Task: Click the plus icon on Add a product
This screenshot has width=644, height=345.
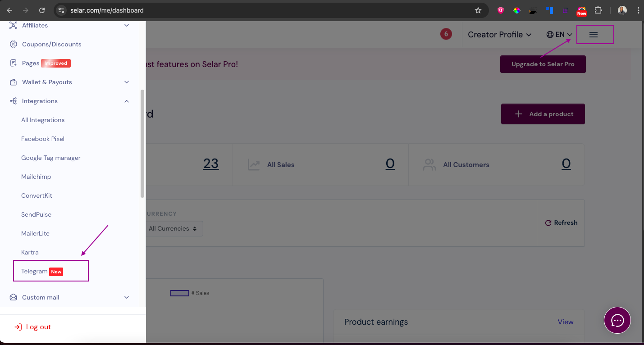Action: (519, 114)
